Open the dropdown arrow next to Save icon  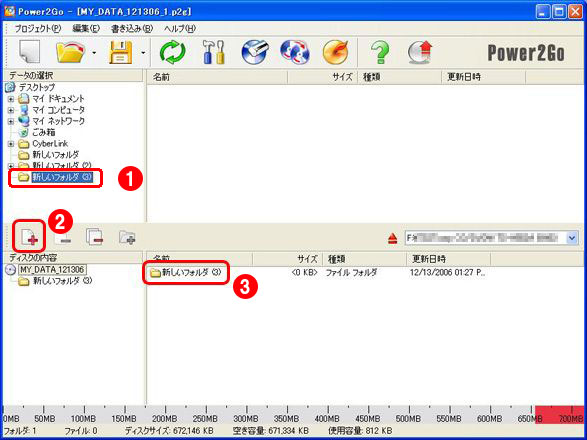[143, 52]
